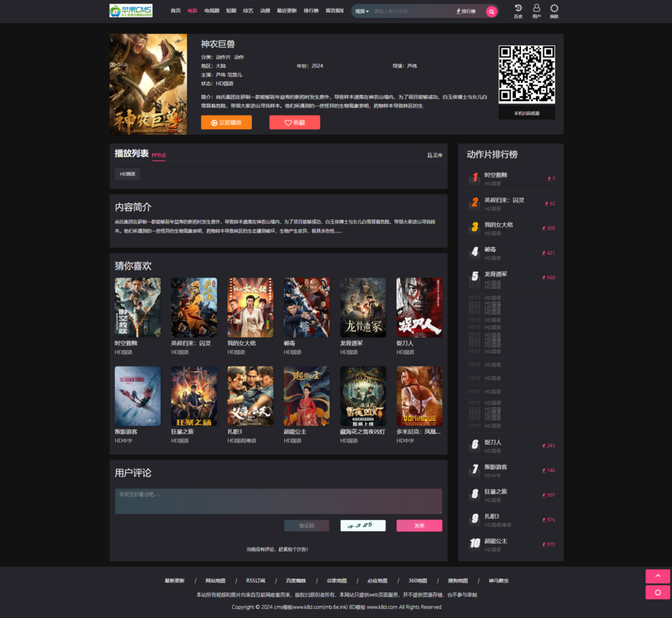Click the 神农巨兽 movie poster
The height and width of the screenshot is (618, 672).
(148, 84)
